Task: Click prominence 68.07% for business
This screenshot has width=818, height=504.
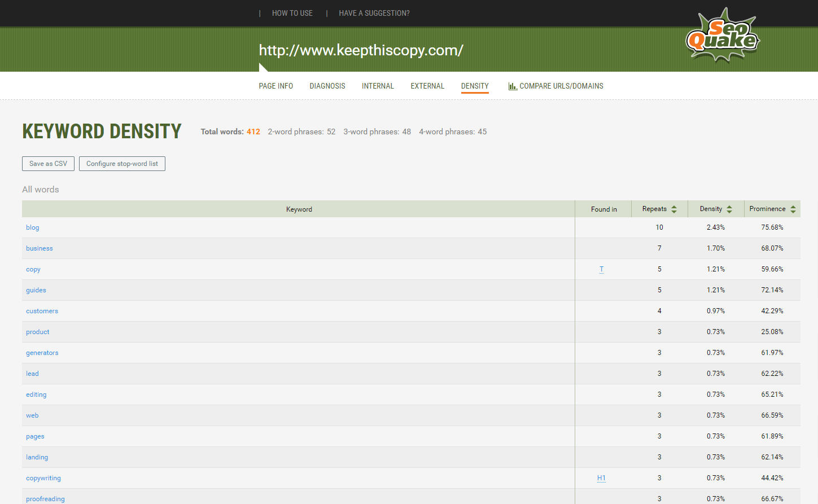Action: [772, 248]
